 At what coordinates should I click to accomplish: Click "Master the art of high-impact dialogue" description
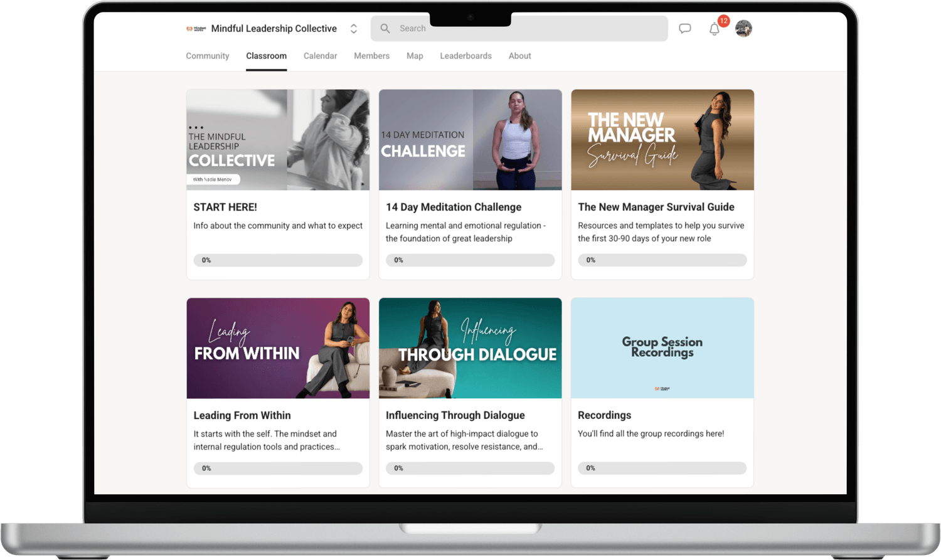tap(464, 440)
